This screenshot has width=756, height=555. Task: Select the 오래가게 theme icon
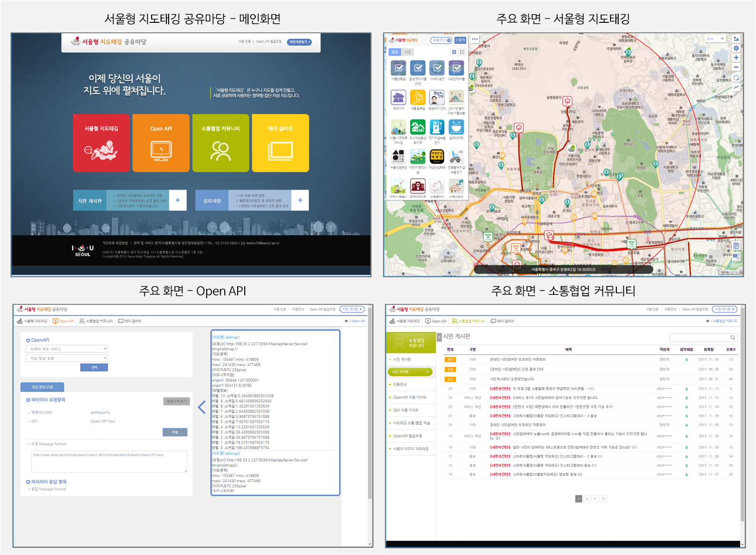[x=398, y=97]
